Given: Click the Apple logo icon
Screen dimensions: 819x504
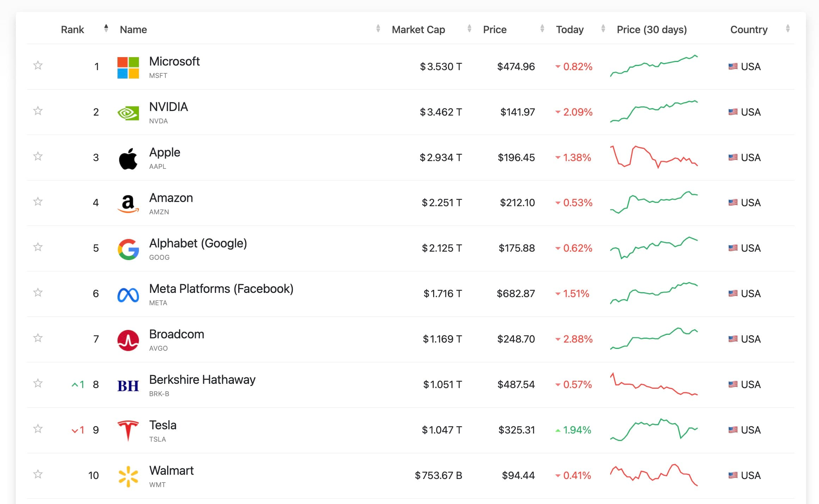Looking at the screenshot, I should point(128,159).
